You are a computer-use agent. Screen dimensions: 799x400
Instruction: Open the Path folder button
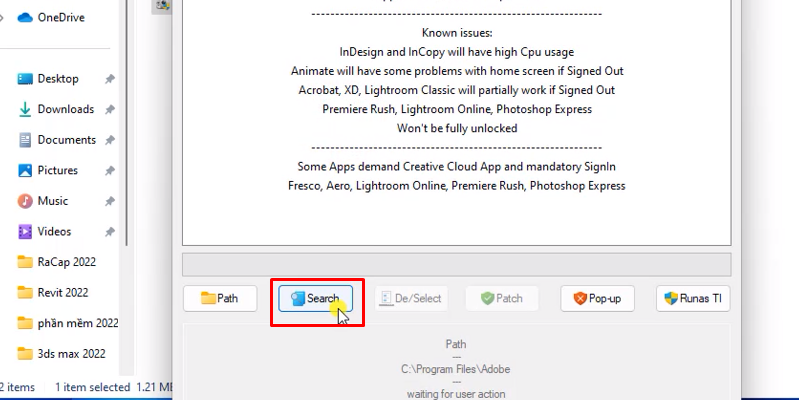point(220,299)
